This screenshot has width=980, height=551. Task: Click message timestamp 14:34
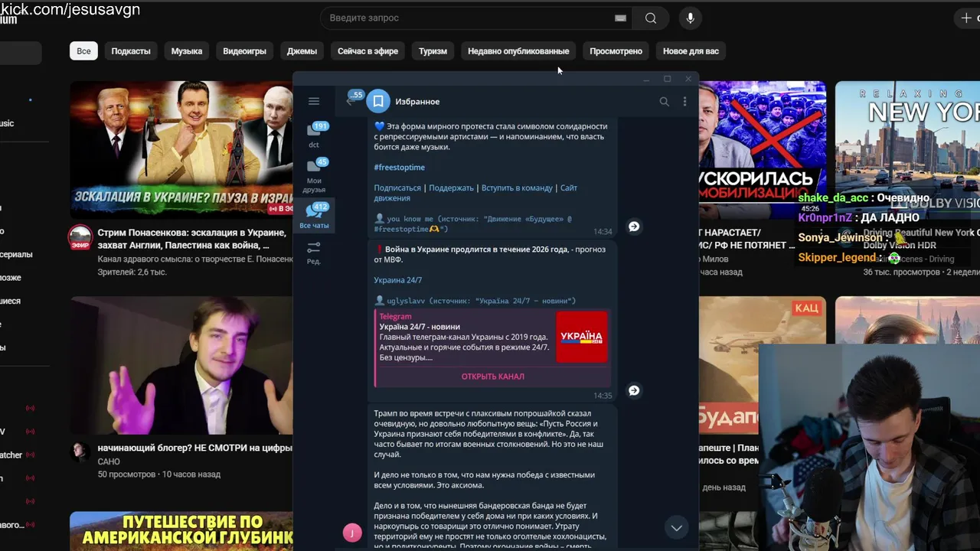603,232
